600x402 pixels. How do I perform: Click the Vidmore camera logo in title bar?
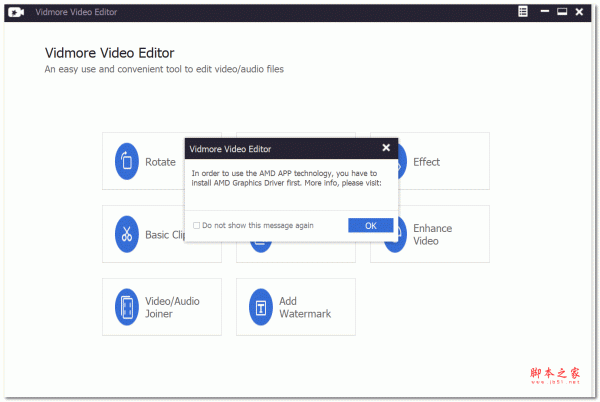tap(16, 12)
